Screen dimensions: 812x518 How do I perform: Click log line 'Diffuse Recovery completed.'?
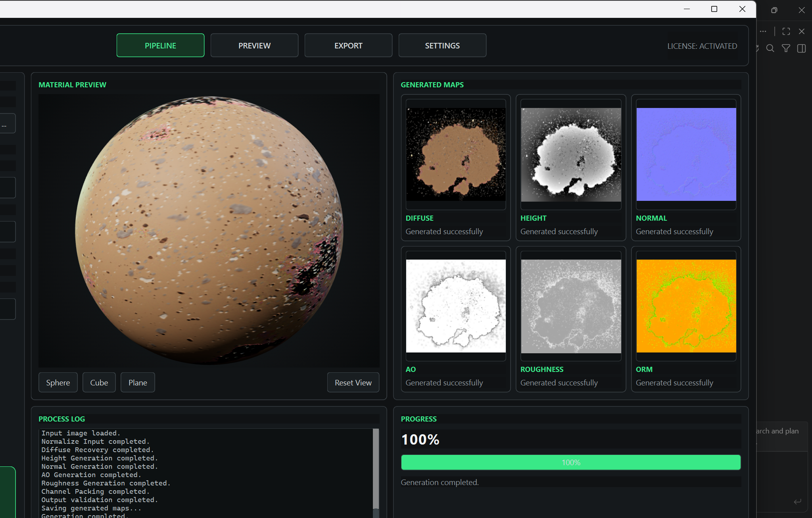tap(98, 450)
